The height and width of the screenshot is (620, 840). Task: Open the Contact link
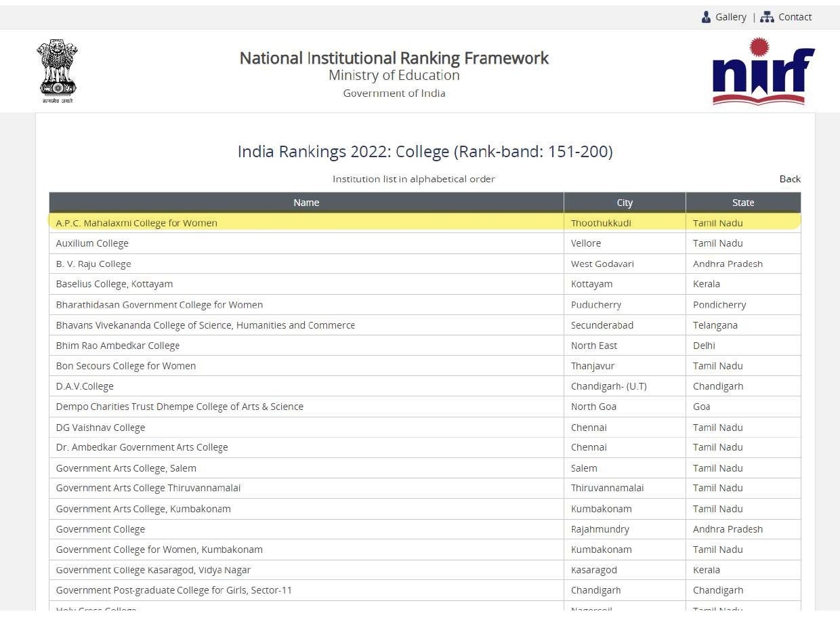click(795, 17)
